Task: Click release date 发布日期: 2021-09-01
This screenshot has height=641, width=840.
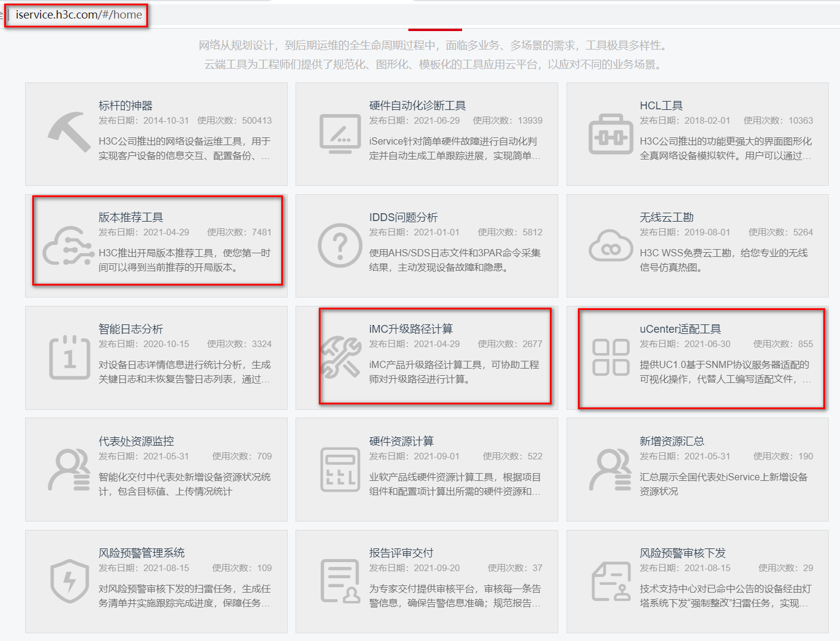Action: [414, 456]
